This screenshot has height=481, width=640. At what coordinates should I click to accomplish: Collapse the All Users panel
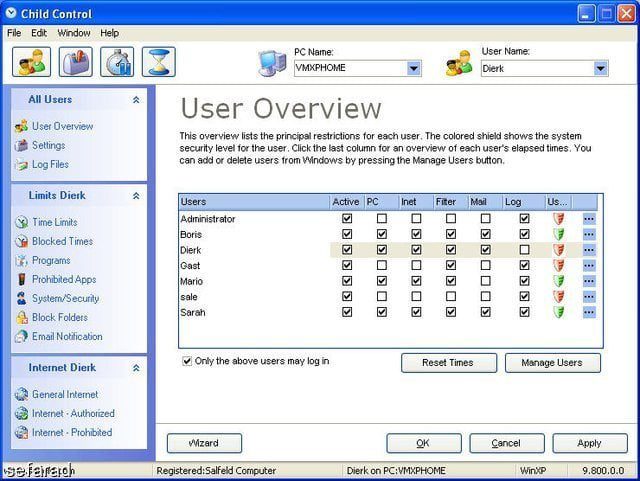tap(136, 100)
